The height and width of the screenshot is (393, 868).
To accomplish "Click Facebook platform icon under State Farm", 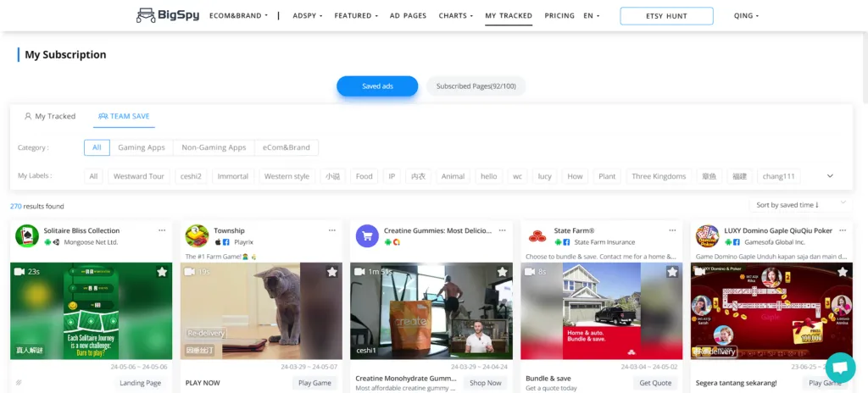I will tap(566, 242).
